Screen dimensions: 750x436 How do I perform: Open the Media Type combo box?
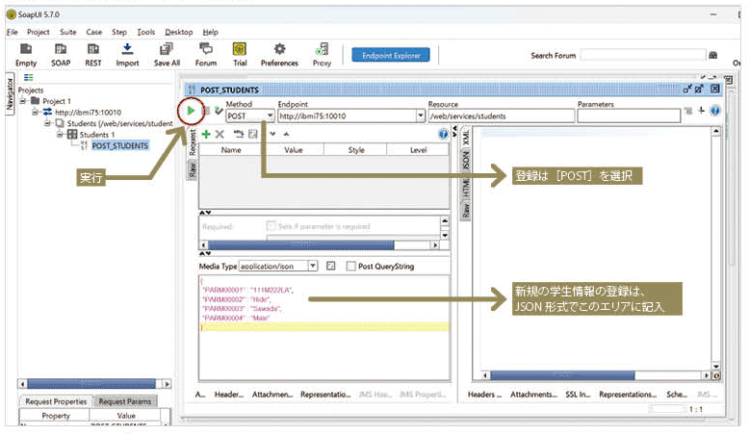[x=313, y=267]
